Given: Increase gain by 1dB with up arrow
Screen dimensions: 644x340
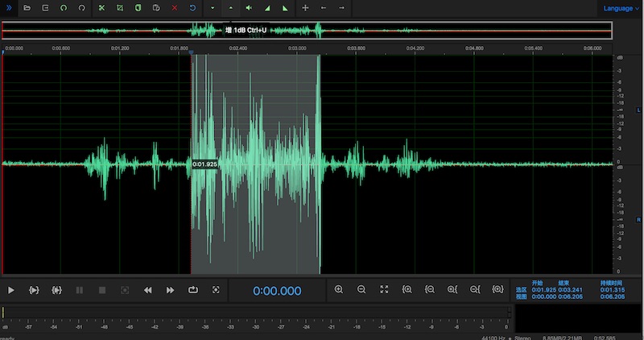Looking at the screenshot, I should [x=230, y=7].
